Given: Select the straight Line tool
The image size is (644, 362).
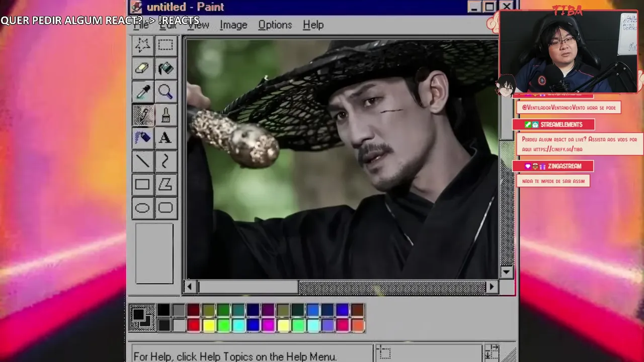Looking at the screenshot, I should pos(142,161).
